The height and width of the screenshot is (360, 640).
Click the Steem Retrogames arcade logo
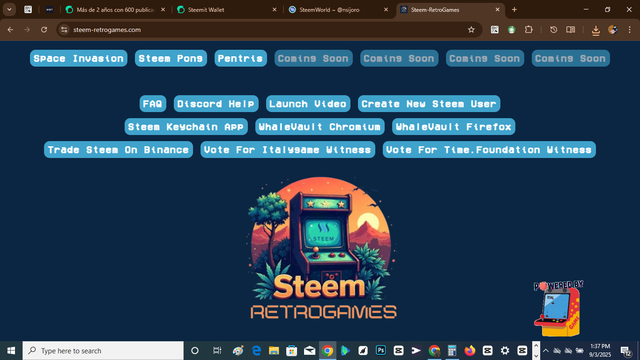coord(322,248)
